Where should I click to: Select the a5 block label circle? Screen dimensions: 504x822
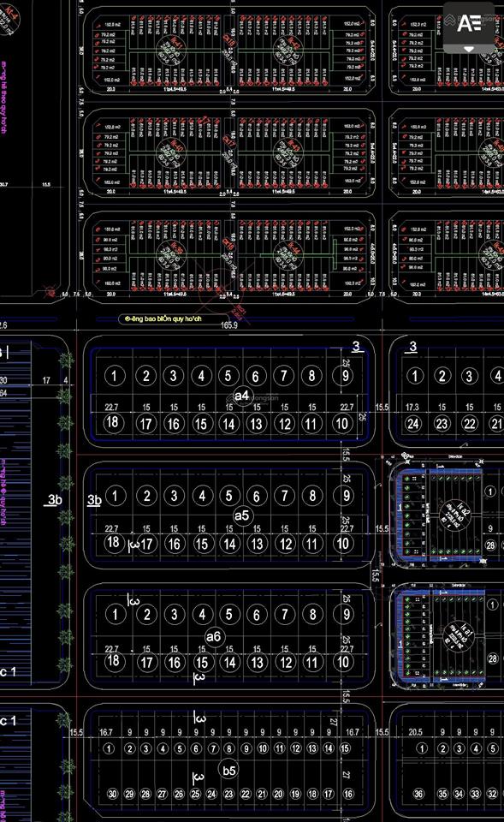241,515
